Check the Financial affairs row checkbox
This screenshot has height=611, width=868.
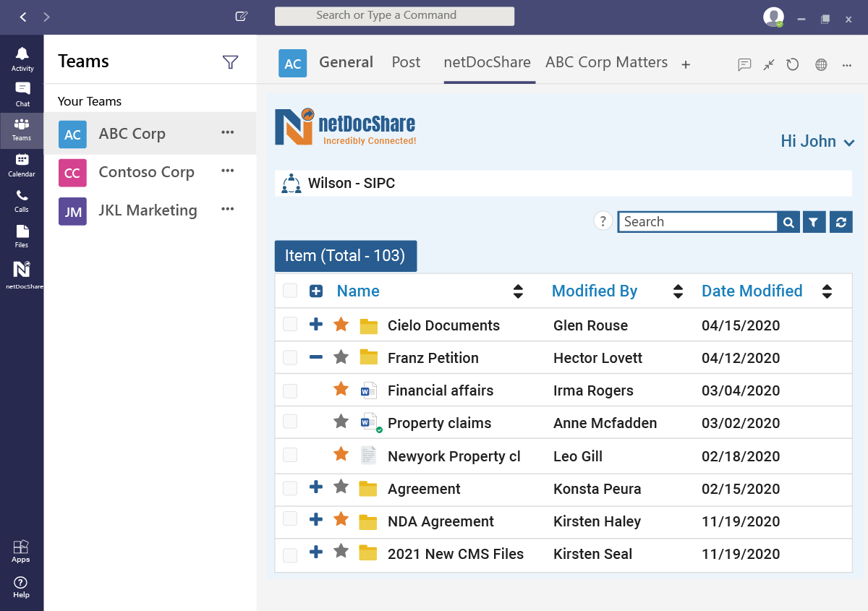click(290, 390)
